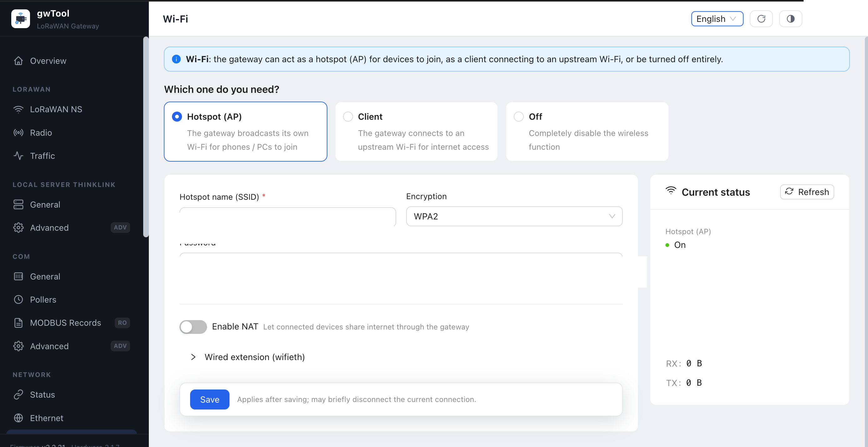This screenshot has width=868, height=447.
Task: Click the Pollers clock icon
Action: [x=18, y=299]
